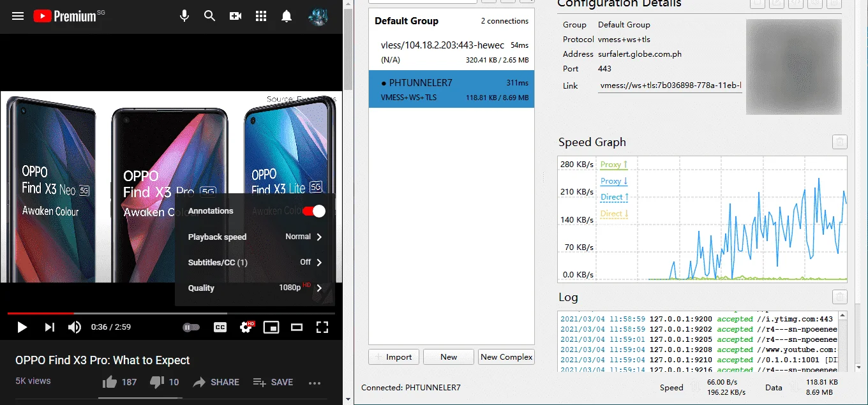The image size is (868, 405).
Task: Click log line with i.ytimg.com:443
Action: click(x=698, y=319)
